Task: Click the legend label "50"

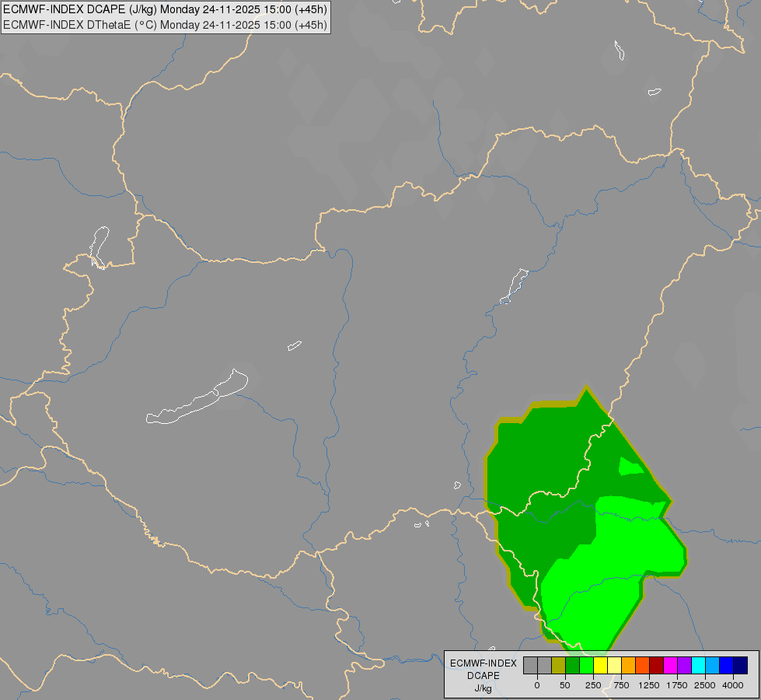Action: pos(565,685)
